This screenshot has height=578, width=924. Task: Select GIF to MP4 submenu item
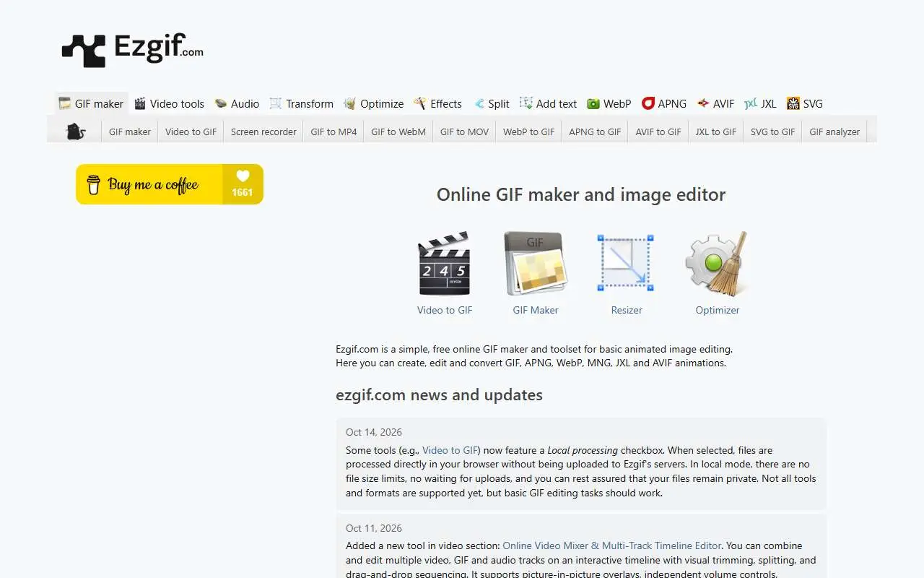[x=334, y=131]
